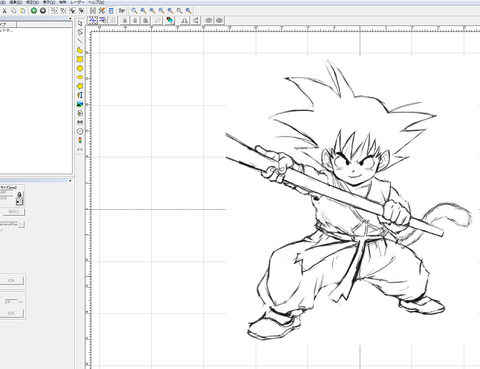Viewport: 480px width, 369px height.
Task: Click the traffic light I/O tool
Action: pos(80,140)
